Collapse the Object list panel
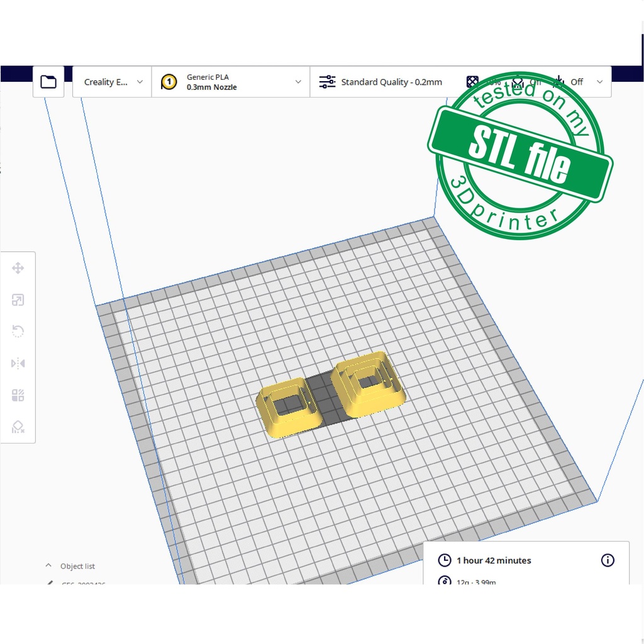Viewport: 644px width, 644px height. [49, 566]
